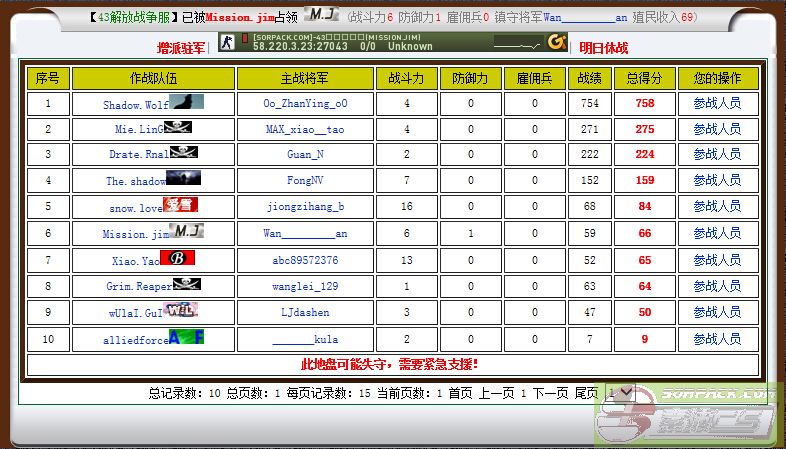The image size is (786, 449).
Task: Click the Xiao.Yao red B badge
Action: [x=177, y=258]
